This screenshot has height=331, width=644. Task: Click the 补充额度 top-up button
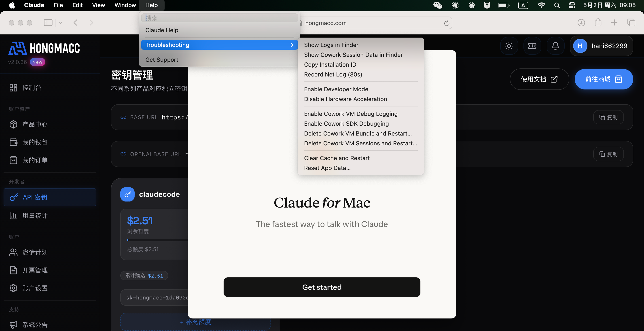[x=195, y=322]
